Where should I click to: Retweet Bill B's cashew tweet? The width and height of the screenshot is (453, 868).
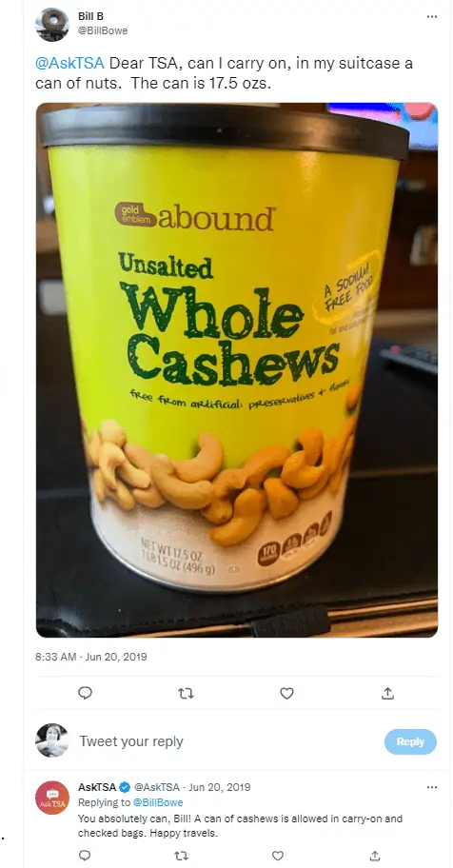pos(187,693)
